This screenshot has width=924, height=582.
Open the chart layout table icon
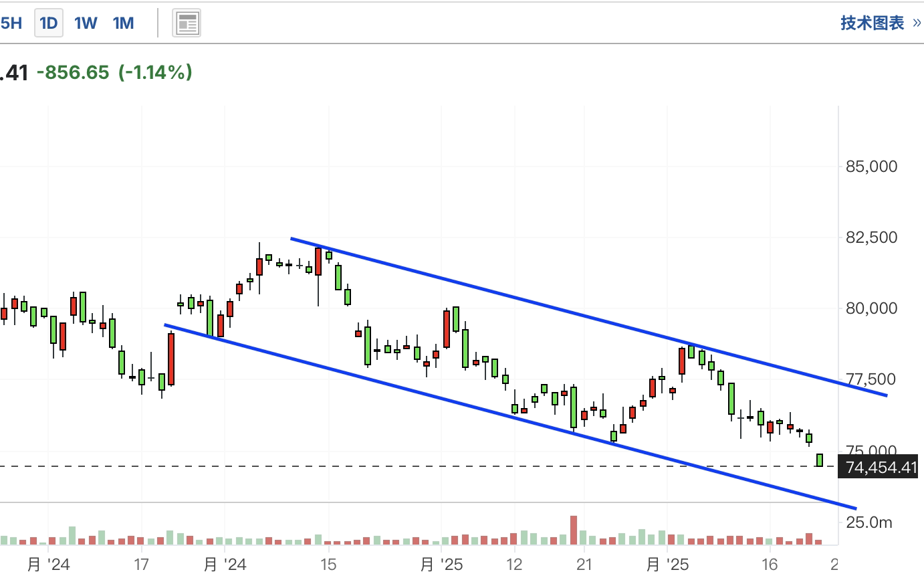[187, 23]
